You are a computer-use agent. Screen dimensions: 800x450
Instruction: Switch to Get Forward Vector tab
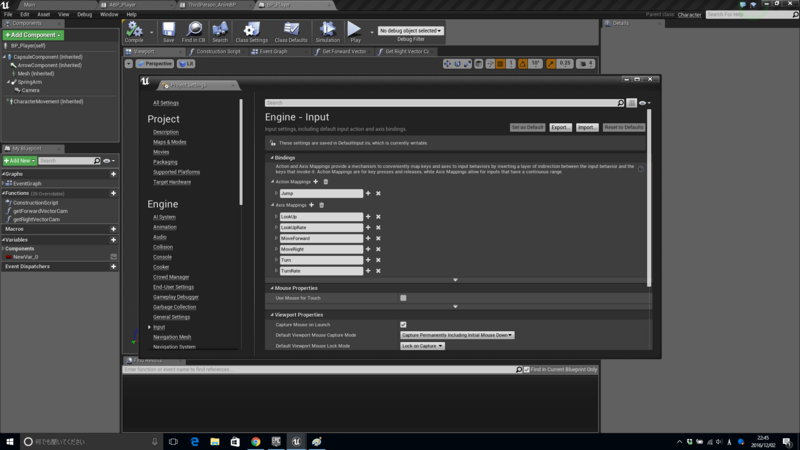click(343, 52)
